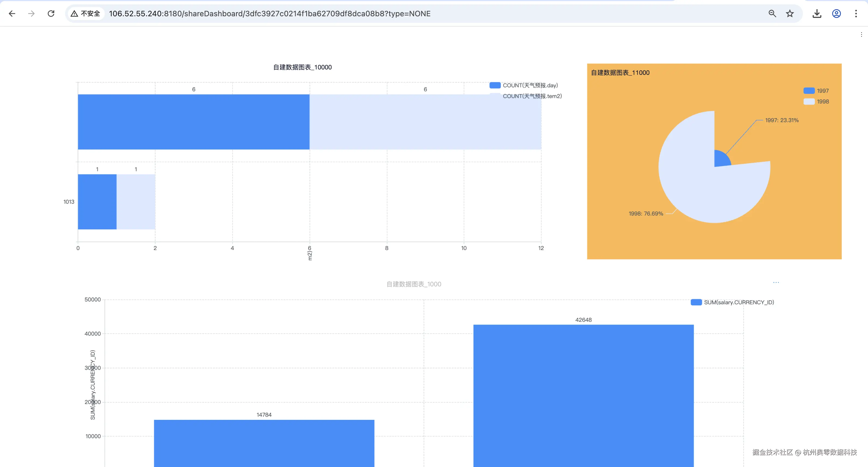Open dashboard vertical dots menu

[x=861, y=35]
